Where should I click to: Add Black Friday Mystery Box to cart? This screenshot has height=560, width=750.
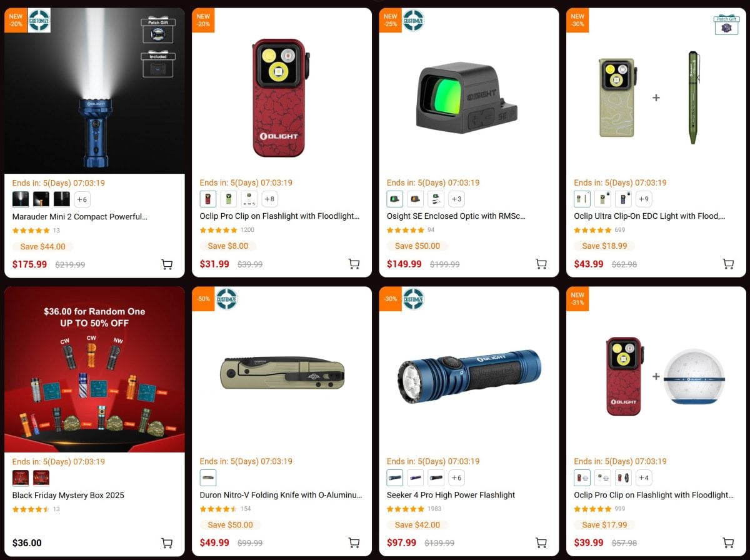tap(167, 543)
